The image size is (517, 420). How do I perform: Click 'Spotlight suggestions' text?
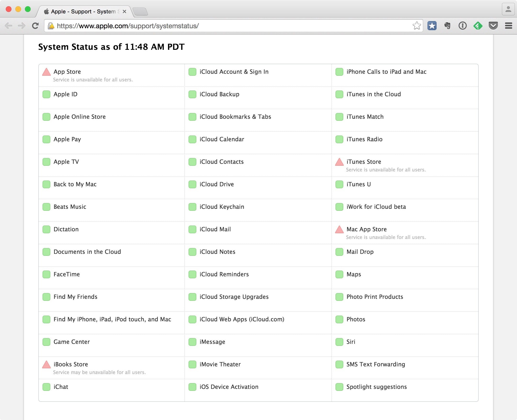coord(377,387)
